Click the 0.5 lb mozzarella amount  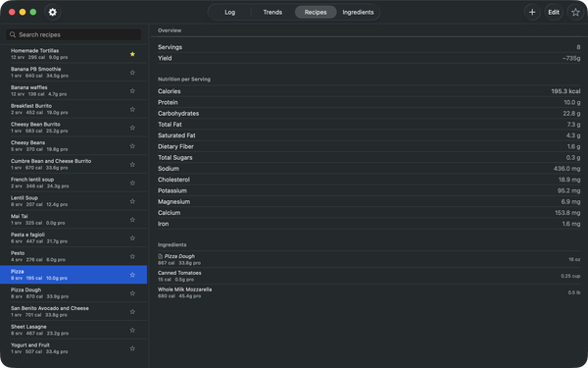(x=574, y=292)
